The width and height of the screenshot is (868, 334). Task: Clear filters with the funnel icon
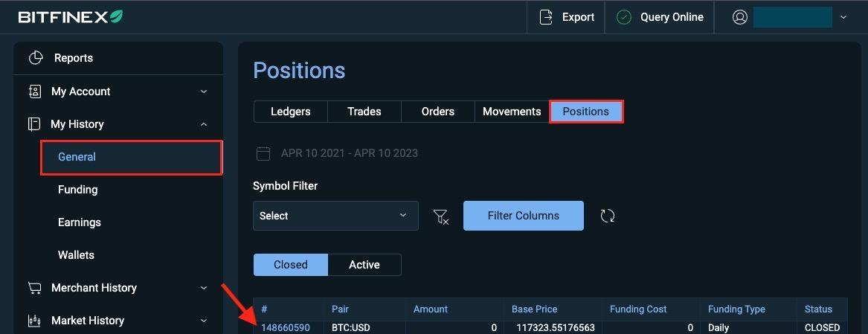point(440,216)
